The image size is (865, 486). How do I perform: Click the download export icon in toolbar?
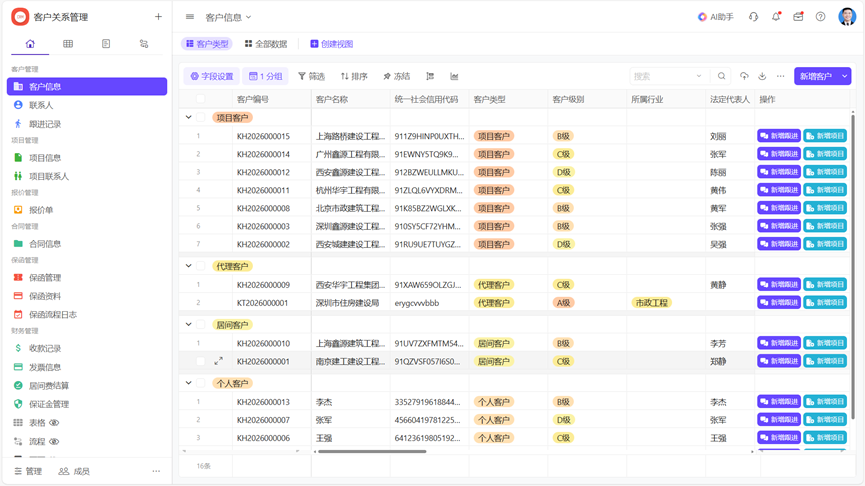click(762, 76)
